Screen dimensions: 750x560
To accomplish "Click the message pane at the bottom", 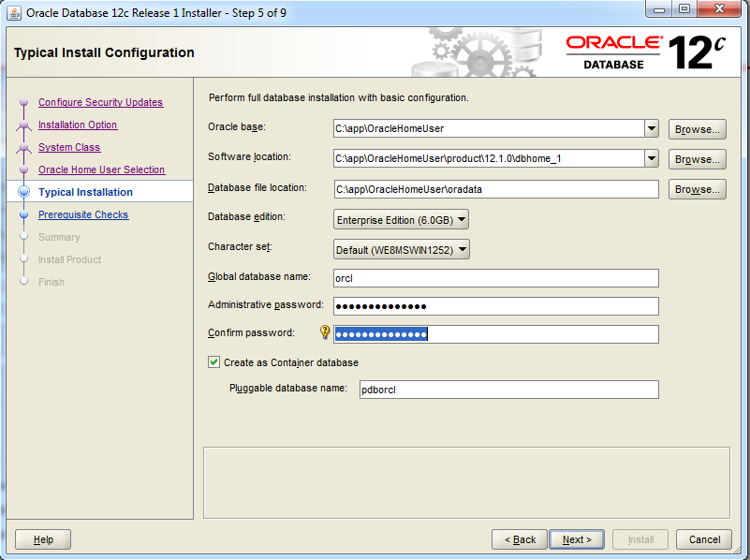I will click(x=466, y=482).
